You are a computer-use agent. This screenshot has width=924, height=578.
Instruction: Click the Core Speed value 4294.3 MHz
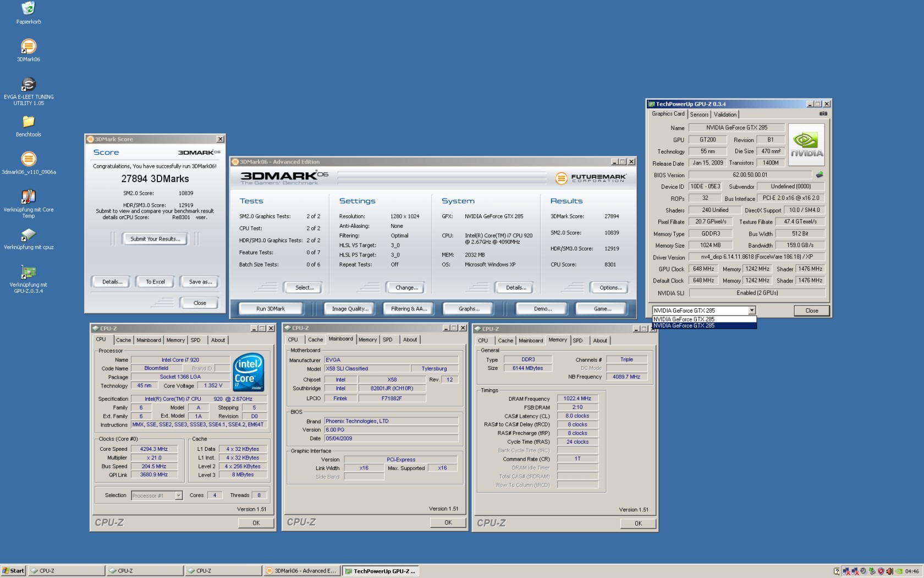pos(154,449)
